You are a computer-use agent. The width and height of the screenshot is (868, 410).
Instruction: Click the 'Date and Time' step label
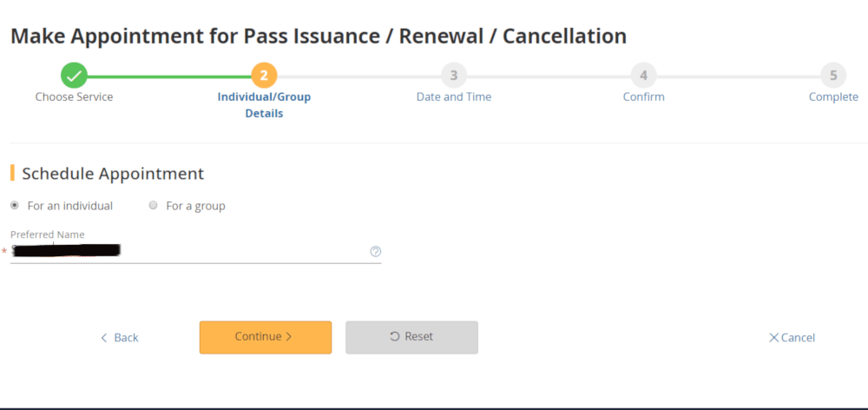[453, 97]
